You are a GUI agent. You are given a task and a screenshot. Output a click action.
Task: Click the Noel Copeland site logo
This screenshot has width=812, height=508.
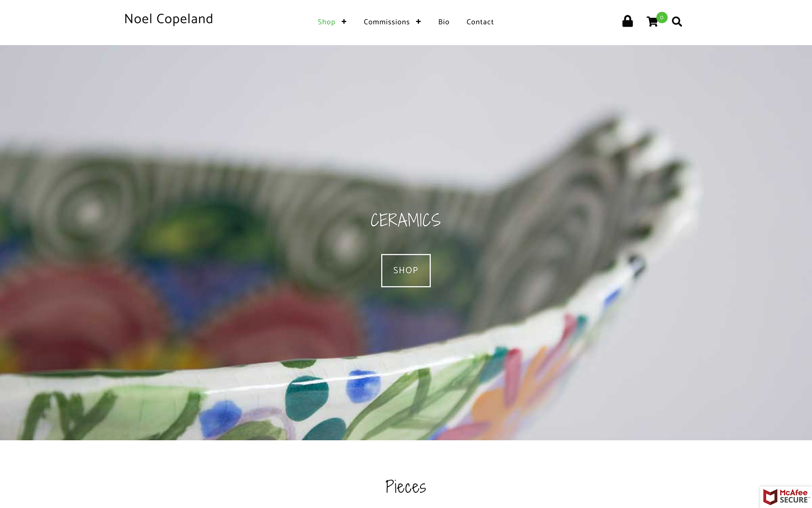coord(169,19)
